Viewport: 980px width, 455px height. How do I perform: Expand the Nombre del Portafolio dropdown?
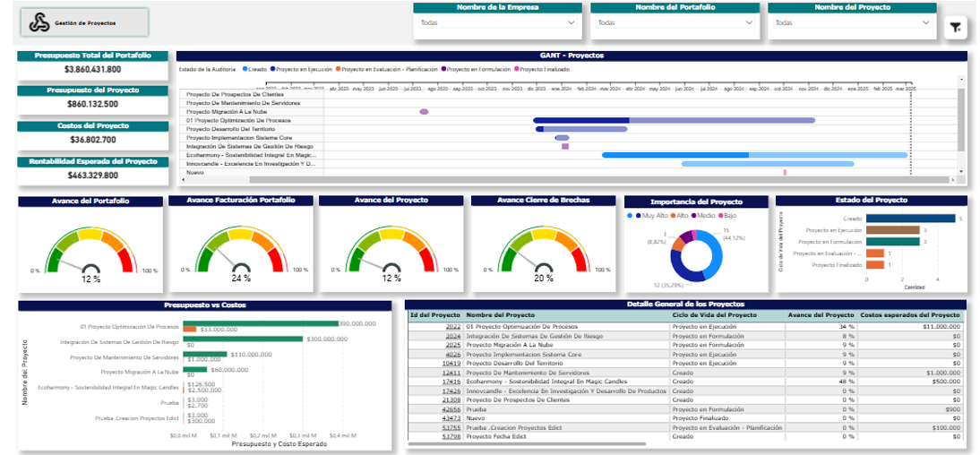(674, 23)
